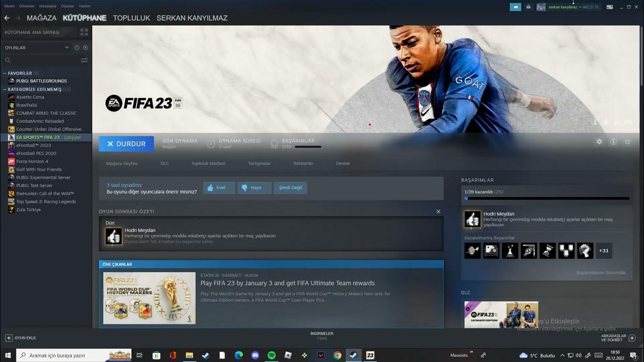Go to the Topluluk tab

click(131, 18)
